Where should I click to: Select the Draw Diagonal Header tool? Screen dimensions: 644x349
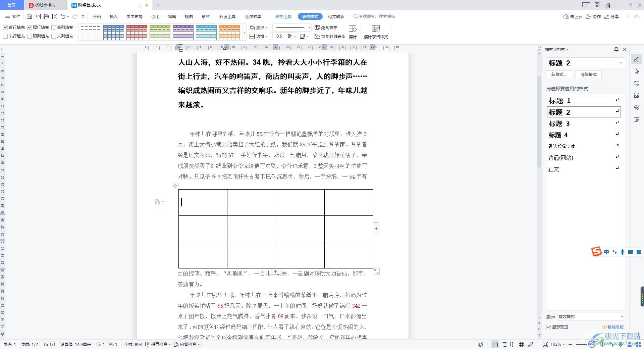tap(330, 36)
